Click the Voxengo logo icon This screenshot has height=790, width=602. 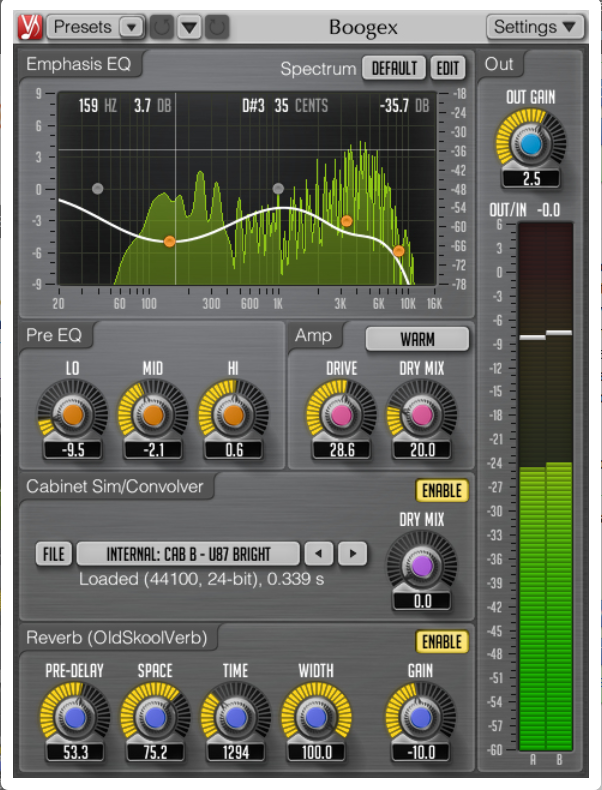pos(30,27)
